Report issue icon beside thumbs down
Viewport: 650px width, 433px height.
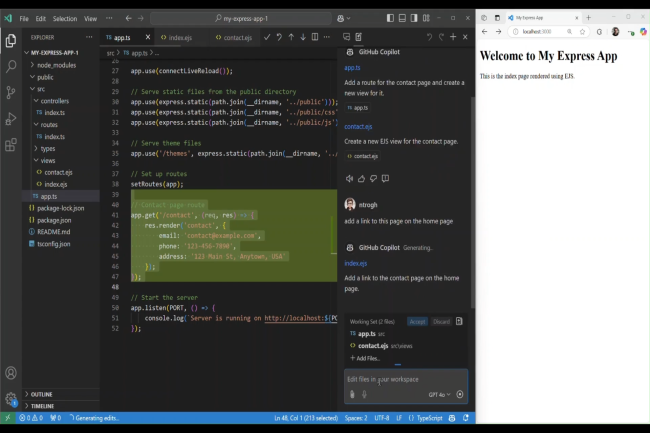point(386,179)
